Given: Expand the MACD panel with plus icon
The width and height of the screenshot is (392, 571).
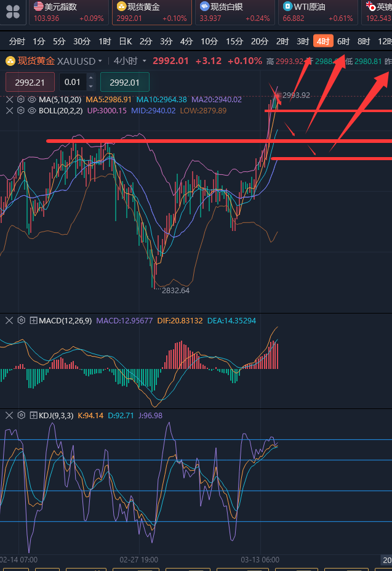Looking at the screenshot, I should 33,320.
